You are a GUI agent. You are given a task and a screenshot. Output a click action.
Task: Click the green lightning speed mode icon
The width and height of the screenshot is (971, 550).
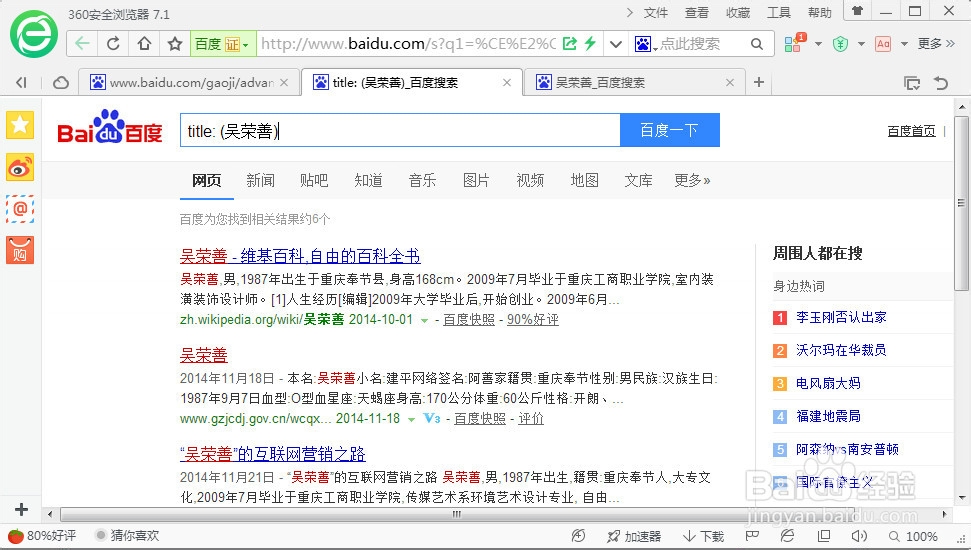[590, 43]
